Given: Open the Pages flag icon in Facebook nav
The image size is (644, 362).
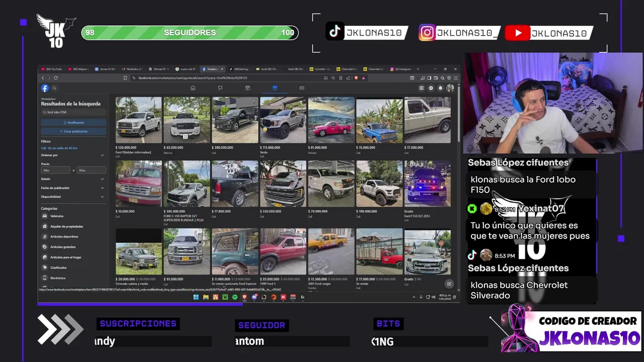Looking at the screenshot, I should click(220, 88).
